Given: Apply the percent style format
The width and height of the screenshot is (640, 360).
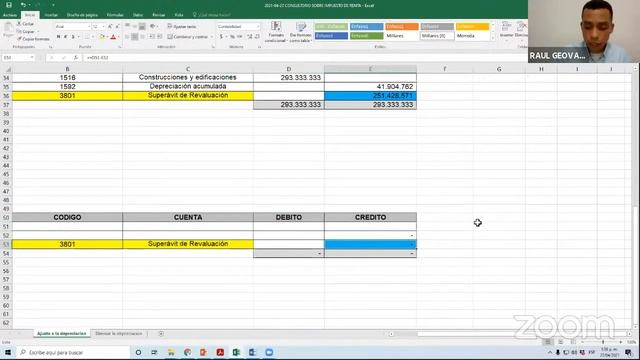Looking at the screenshot, I should (x=232, y=37).
